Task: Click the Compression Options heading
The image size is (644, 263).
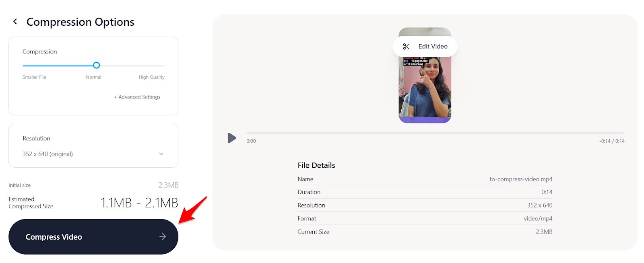Action: [x=80, y=22]
